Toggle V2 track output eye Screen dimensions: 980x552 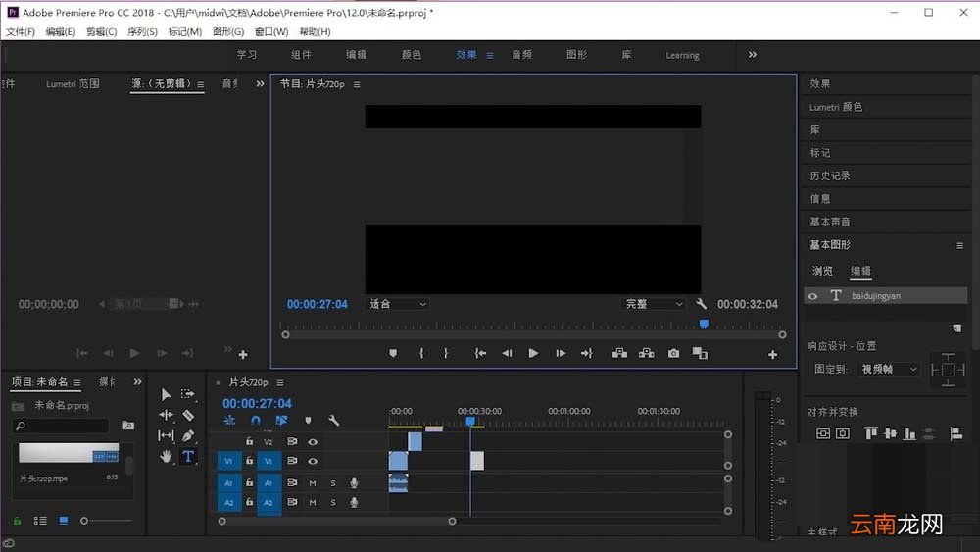(x=313, y=442)
